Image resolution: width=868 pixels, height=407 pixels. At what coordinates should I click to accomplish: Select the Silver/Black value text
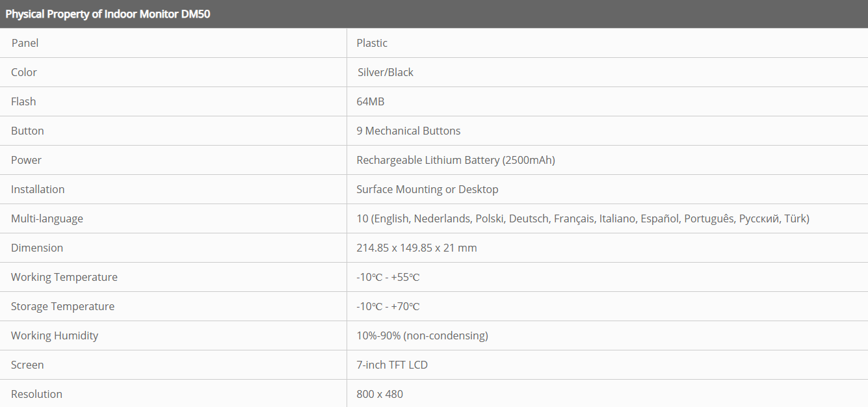[x=386, y=72]
